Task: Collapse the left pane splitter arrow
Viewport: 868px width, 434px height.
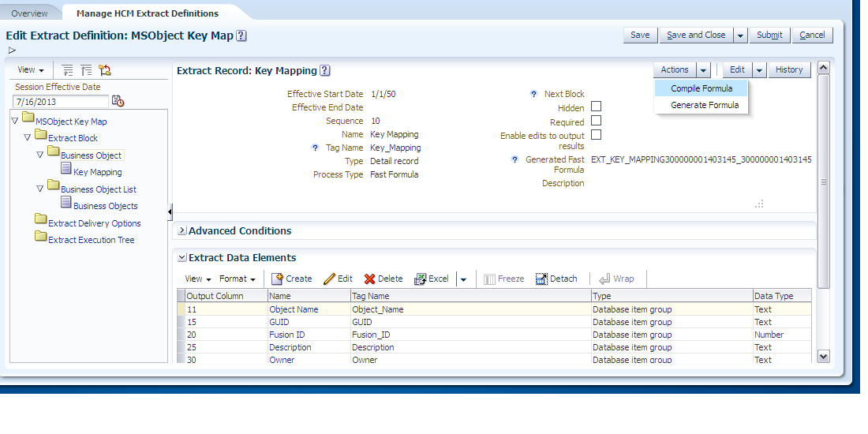Action: tap(170, 211)
